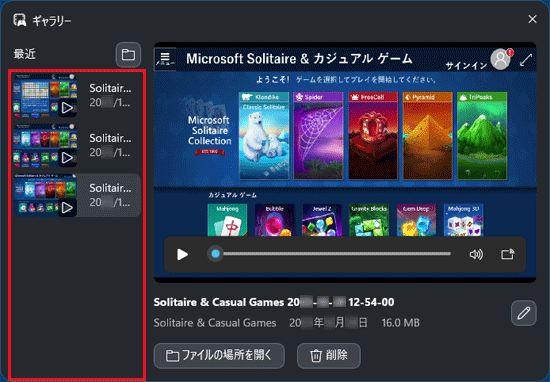Click the Mahjong casual game tile
This screenshot has height=382, width=550.
(227, 220)
